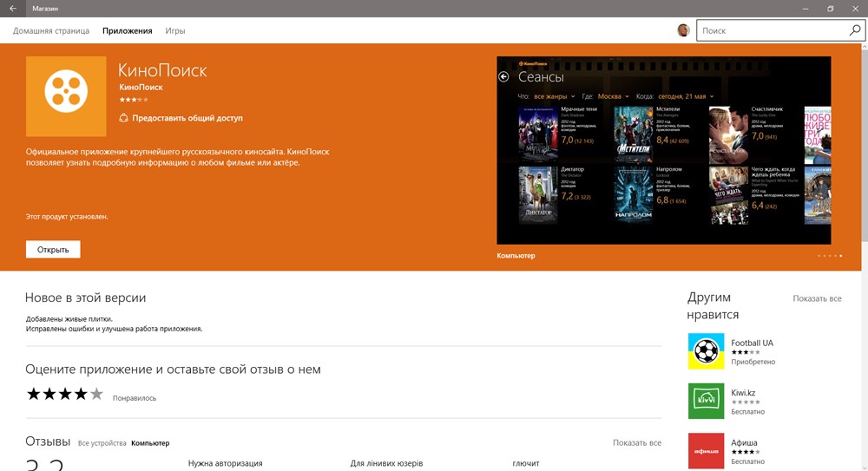Click the Диктатор movie poster
868x471 pixels.
[537, 194]
